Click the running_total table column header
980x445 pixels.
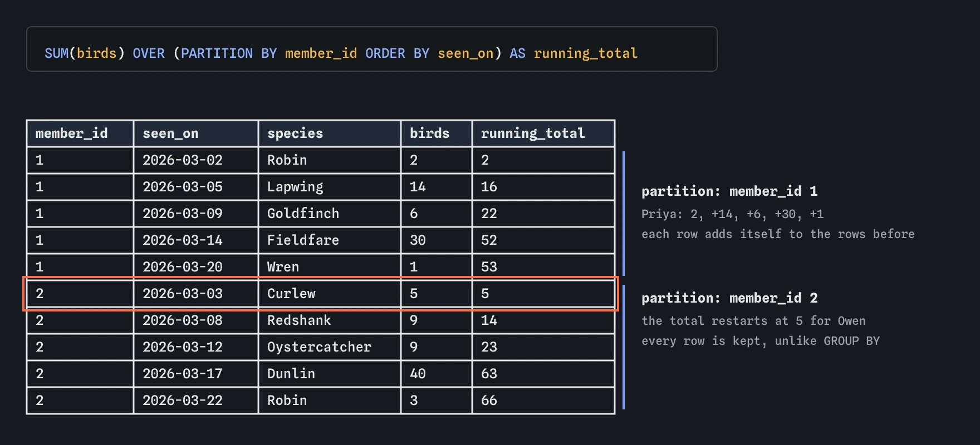pyautogui.click(x=543, y=133)
